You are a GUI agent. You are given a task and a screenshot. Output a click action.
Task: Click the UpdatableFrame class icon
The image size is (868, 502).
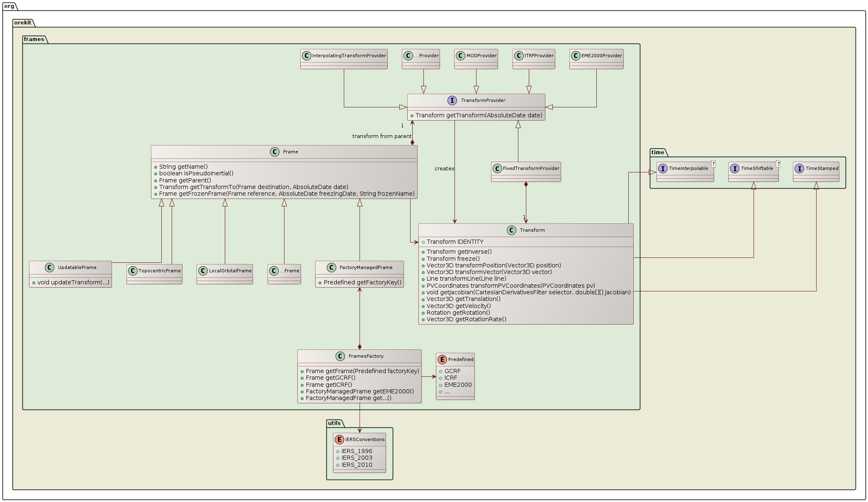(49, 268)
